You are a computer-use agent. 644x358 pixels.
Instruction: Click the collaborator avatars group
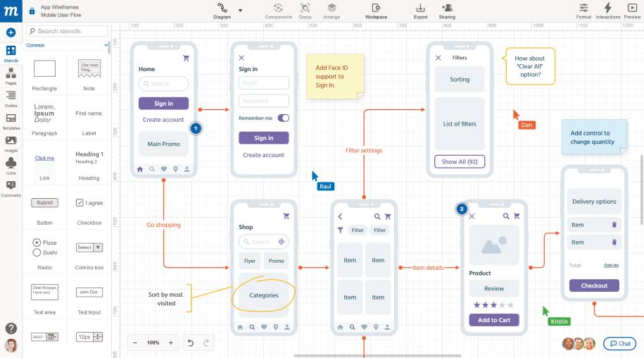click(579, 344)
